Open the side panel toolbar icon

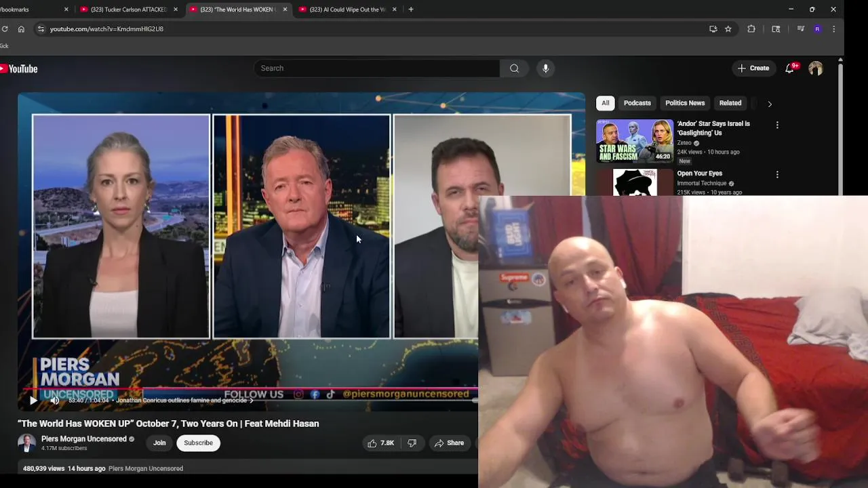pyautogui.click(x=776, y=29)
